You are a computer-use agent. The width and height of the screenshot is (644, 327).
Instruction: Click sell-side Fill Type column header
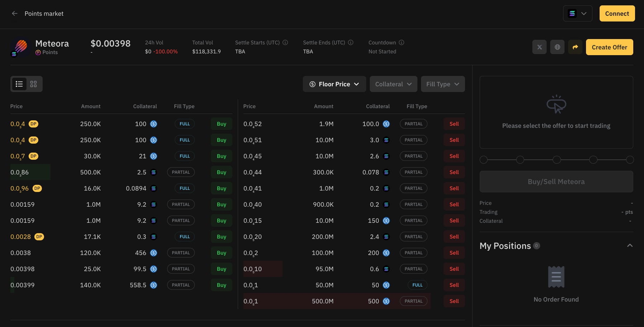pyautogui.click(x=417, y=106)
